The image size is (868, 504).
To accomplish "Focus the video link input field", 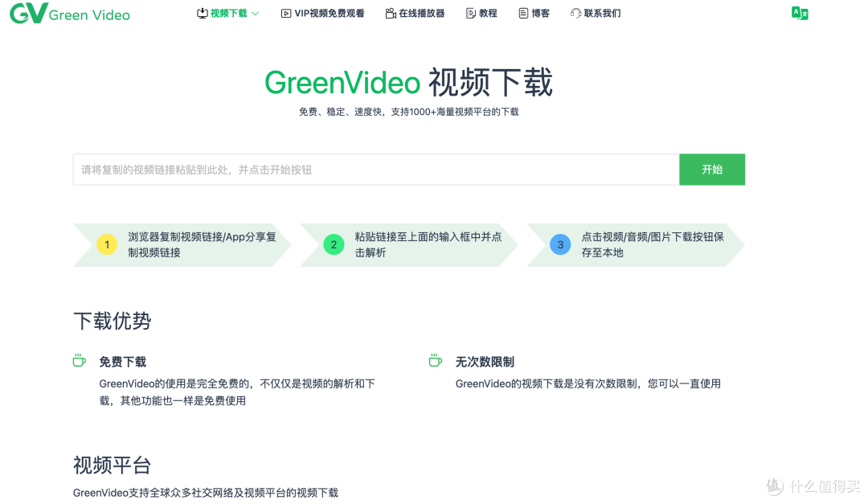I will [x=376, y=170].
